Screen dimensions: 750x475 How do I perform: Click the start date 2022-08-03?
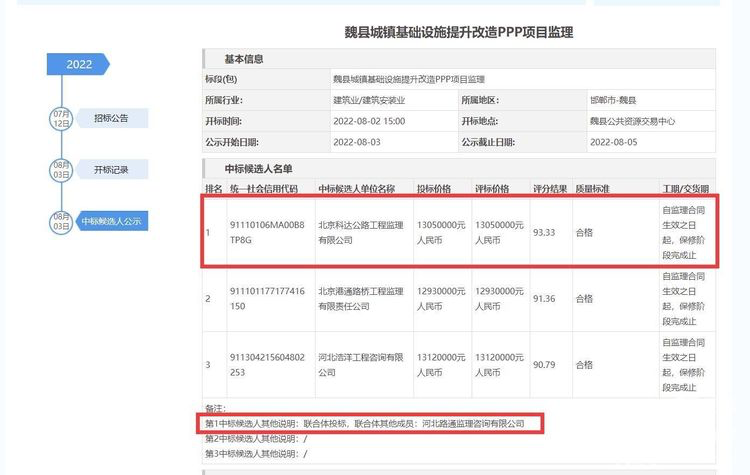pos(357,142)
